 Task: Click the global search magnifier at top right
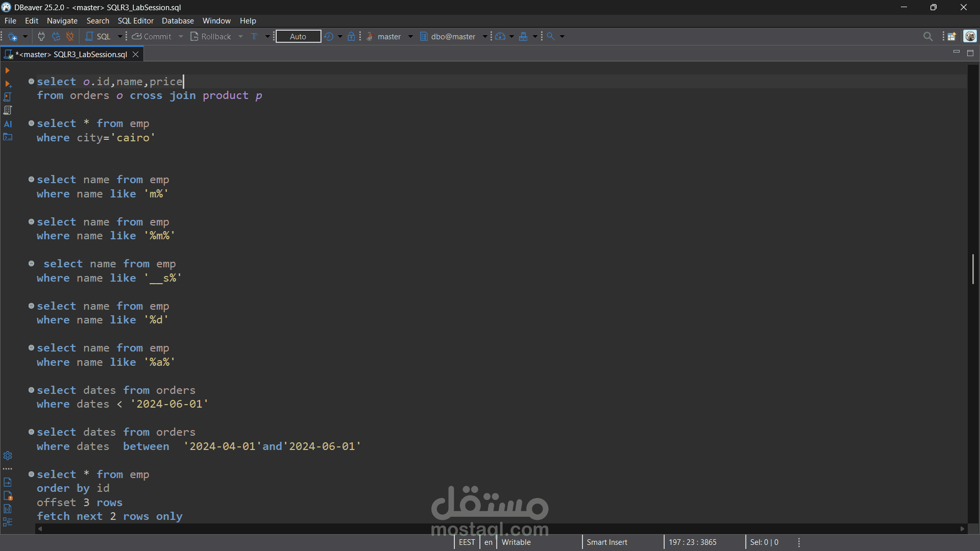pos(928,37)
